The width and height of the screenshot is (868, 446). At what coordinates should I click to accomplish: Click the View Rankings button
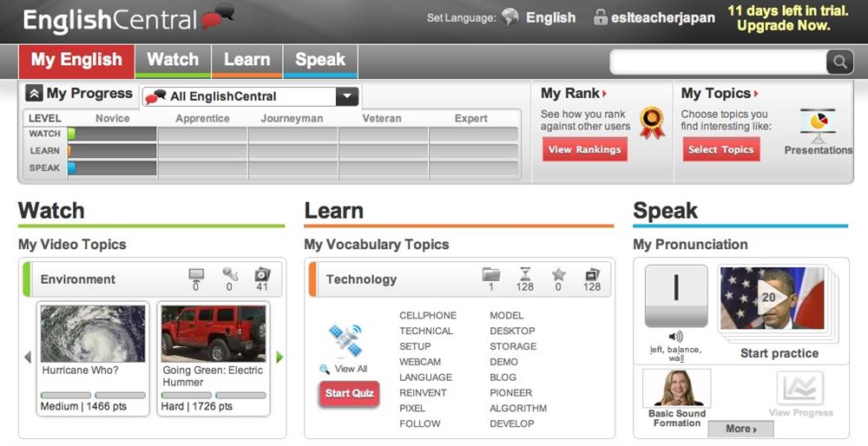584,149
